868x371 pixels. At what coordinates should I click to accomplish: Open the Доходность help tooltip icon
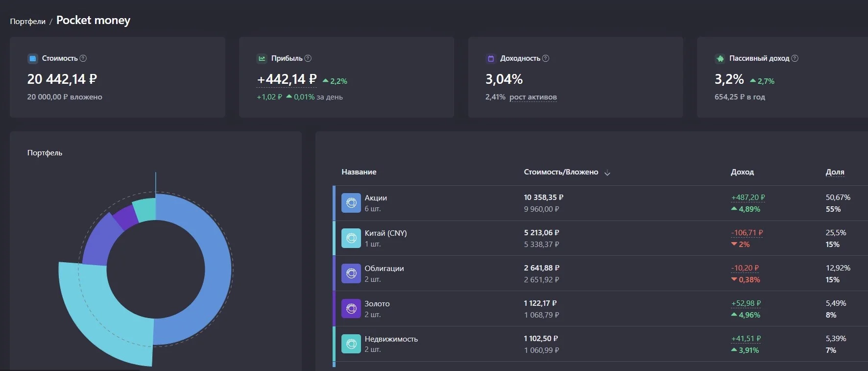[x=546, y=58]
